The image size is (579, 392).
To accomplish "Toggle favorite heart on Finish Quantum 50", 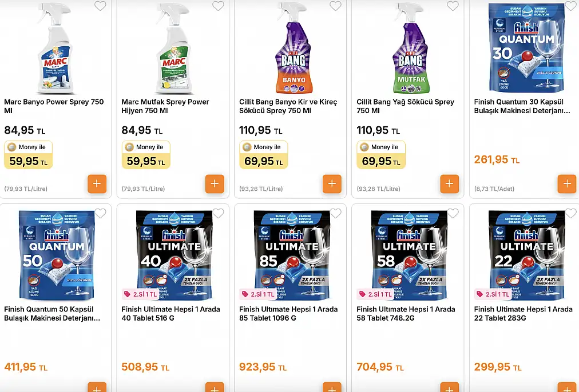I will 101,213.
